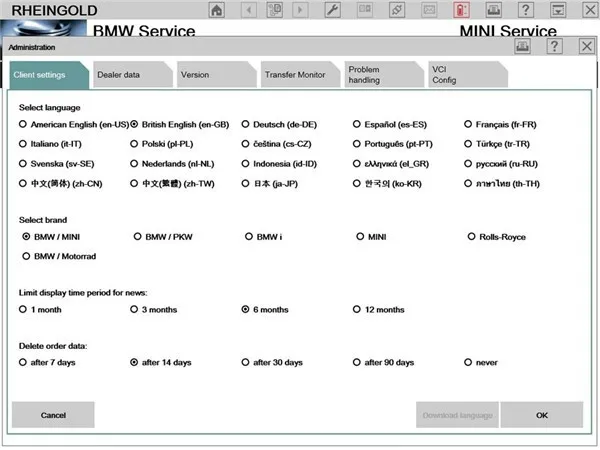
Task: Click the back arrow in main toolbar
Action: coord(249,10)
